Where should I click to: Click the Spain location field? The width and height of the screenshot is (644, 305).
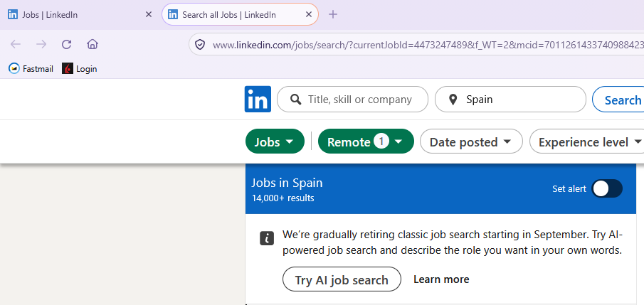pos(510,100)
